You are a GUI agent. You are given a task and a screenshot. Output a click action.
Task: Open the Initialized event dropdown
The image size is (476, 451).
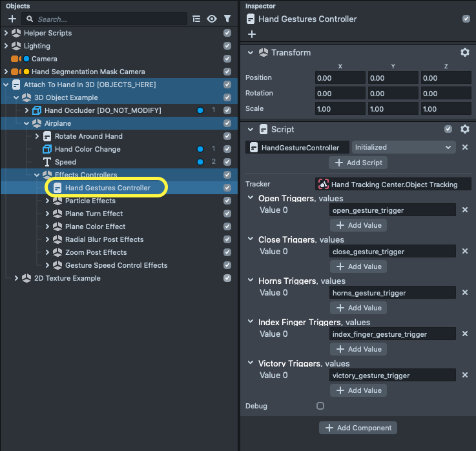click(x=404, y=147)
